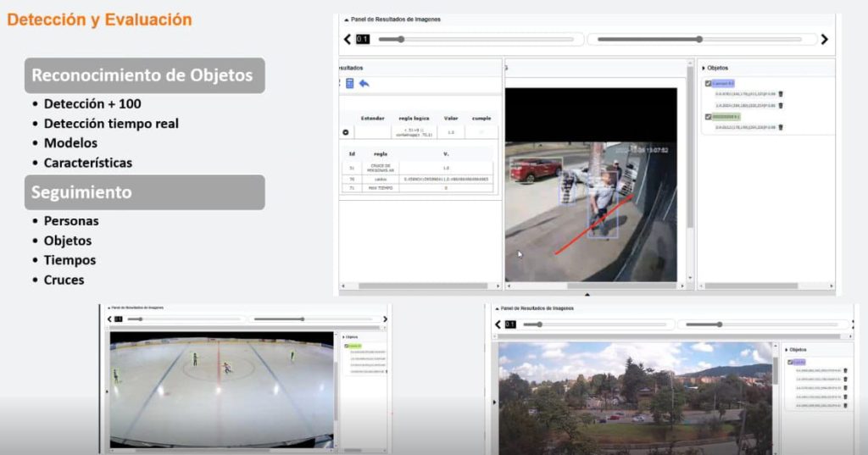
Task: Delete second detection under the blue object label
Action: coord(781,106)
